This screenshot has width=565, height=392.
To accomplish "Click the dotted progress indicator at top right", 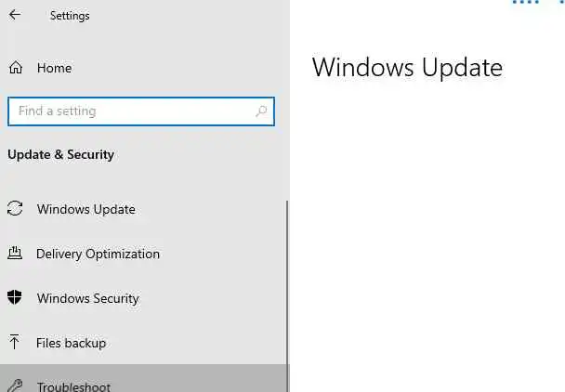I will click(x=527, y=3).
